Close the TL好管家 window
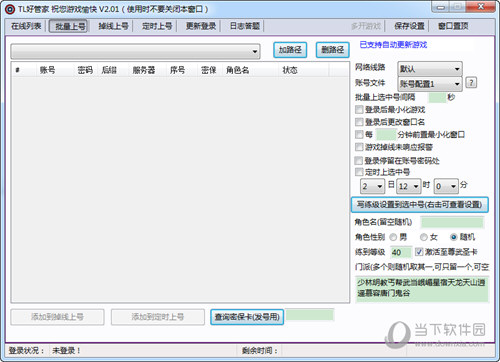 481,7
